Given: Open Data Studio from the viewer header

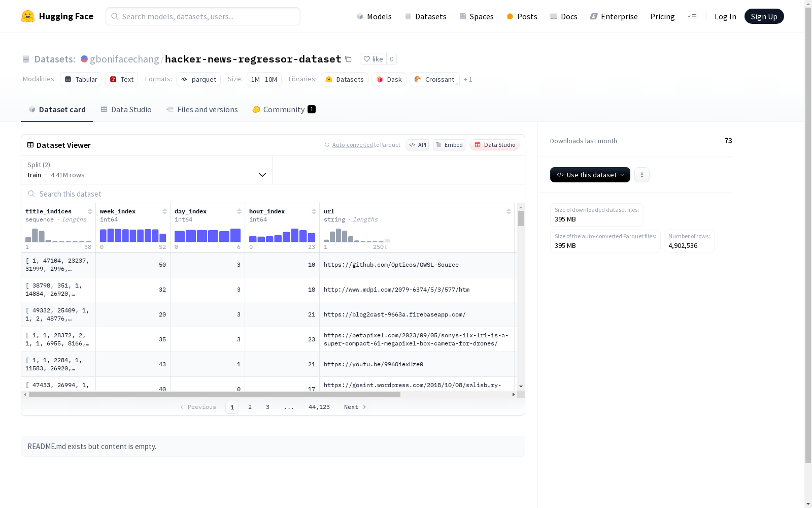Looking at the screenshot, I should (494, 145).
